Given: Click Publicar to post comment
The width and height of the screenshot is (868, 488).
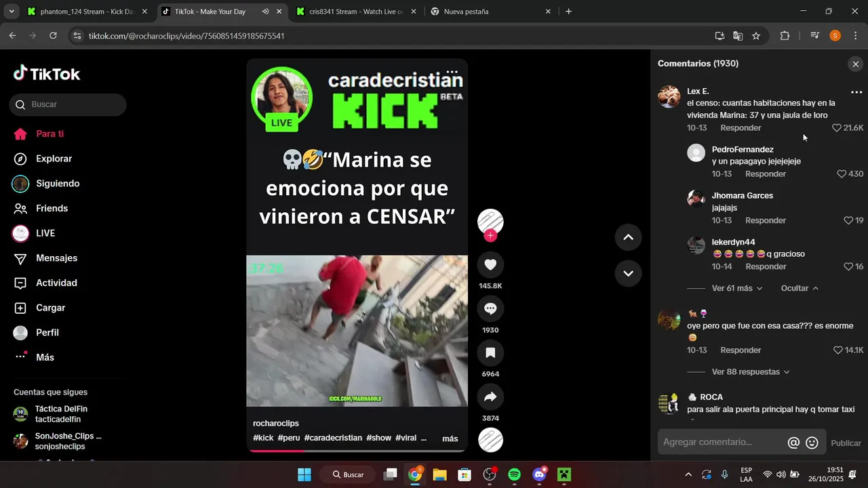Looking at the screenshot, I should point(846,443).
